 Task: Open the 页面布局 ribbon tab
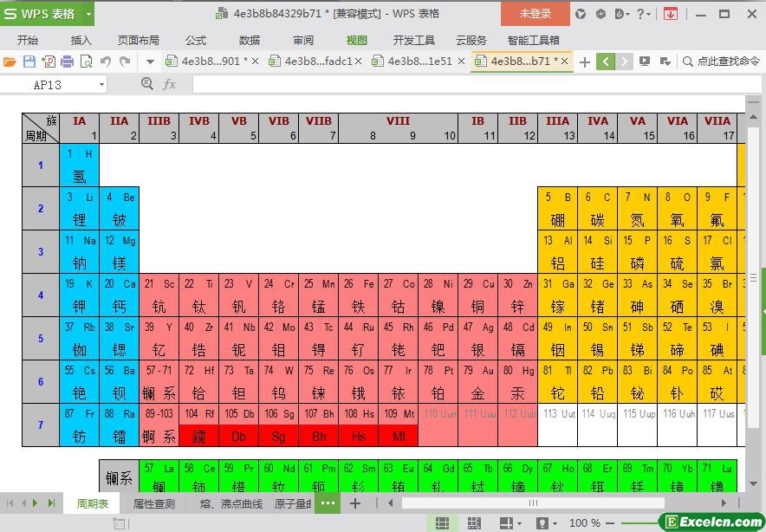(139, 41)
